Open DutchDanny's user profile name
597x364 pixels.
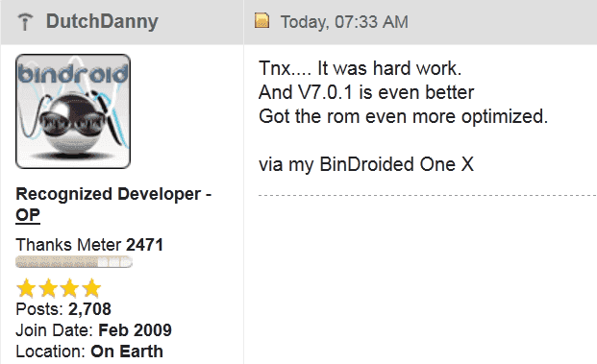[x=102, y=21]
